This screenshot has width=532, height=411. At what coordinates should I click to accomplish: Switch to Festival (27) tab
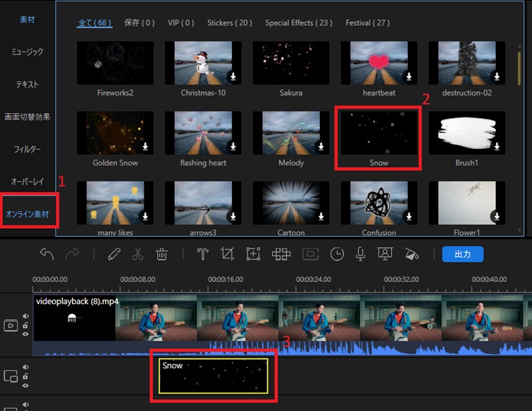click(368, 23)
